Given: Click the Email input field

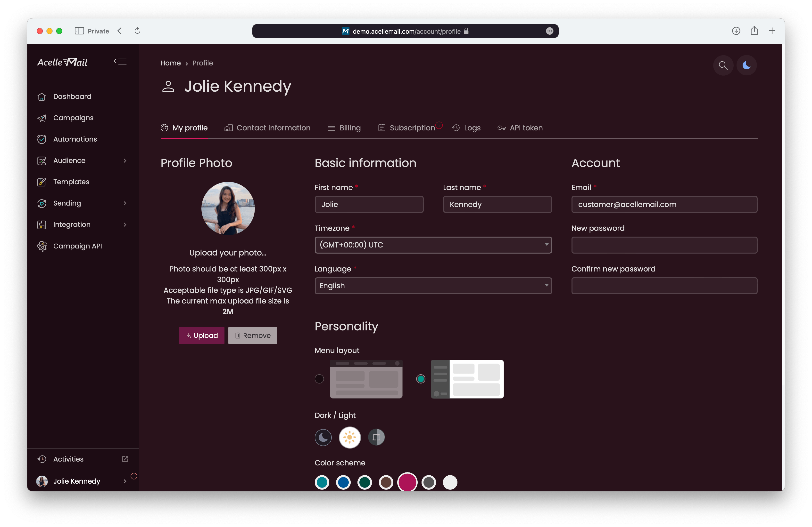Looking at the screenshot, I should coord(664,204).
